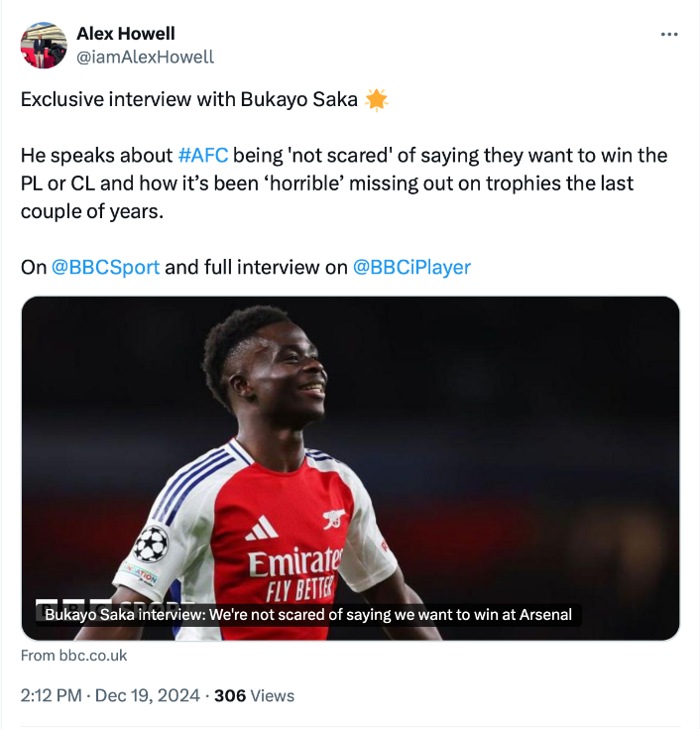Click the 2:12 PM Dec 19, 2024 timestamp

click(110, 695)
